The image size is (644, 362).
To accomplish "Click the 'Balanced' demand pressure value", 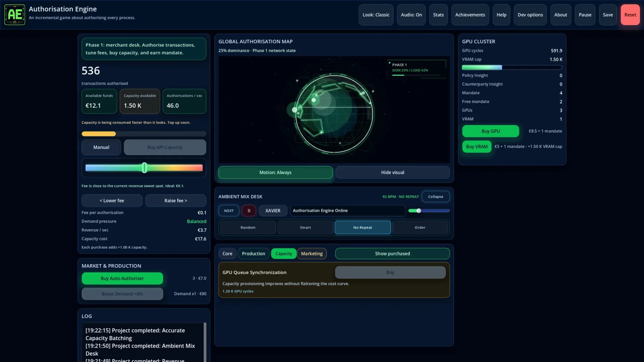I will click(197, 221).
